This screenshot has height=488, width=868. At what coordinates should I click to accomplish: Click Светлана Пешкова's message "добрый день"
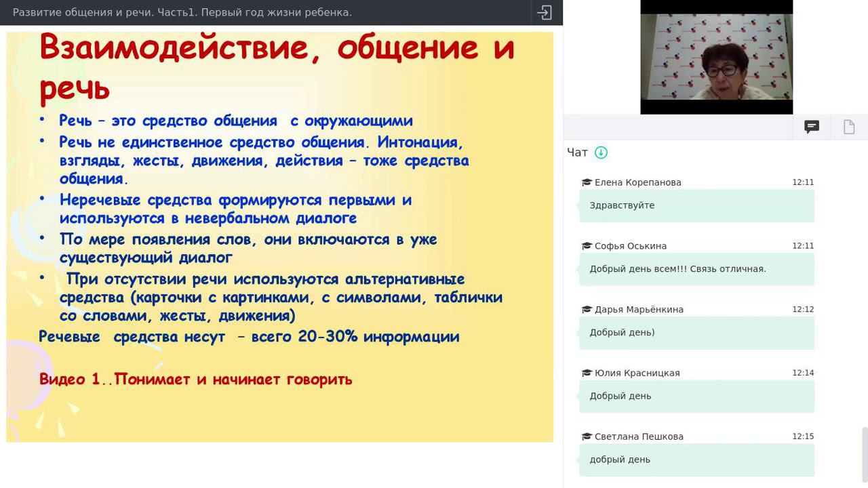click(696, 460)
